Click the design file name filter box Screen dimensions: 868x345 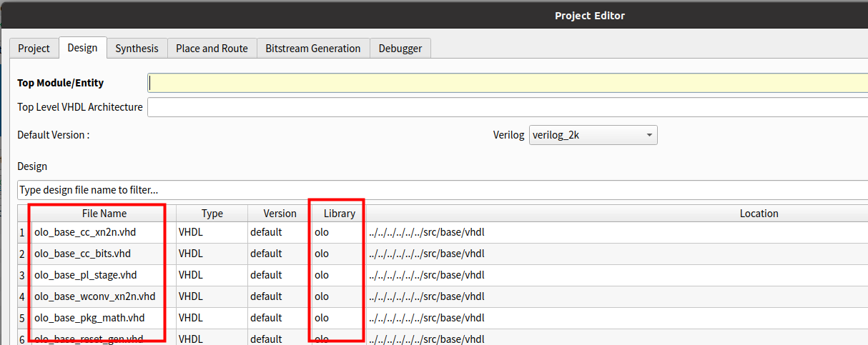[x=443, y=190]
